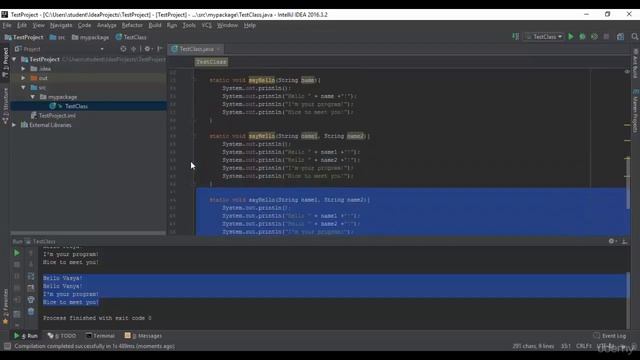The image size is (640, 360).
Task: Open the TestClass run configuration dropdown
Action: 544,37
